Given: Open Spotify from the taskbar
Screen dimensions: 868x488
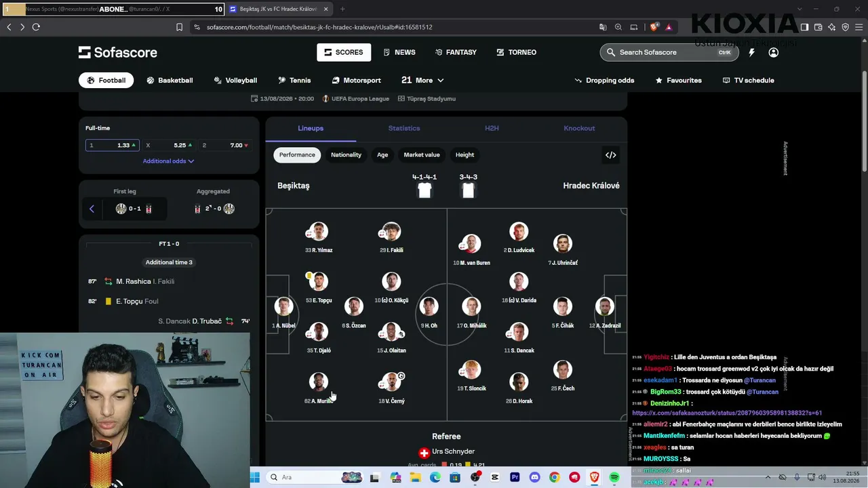Looking at the screenshot, I should coord(614,477).
